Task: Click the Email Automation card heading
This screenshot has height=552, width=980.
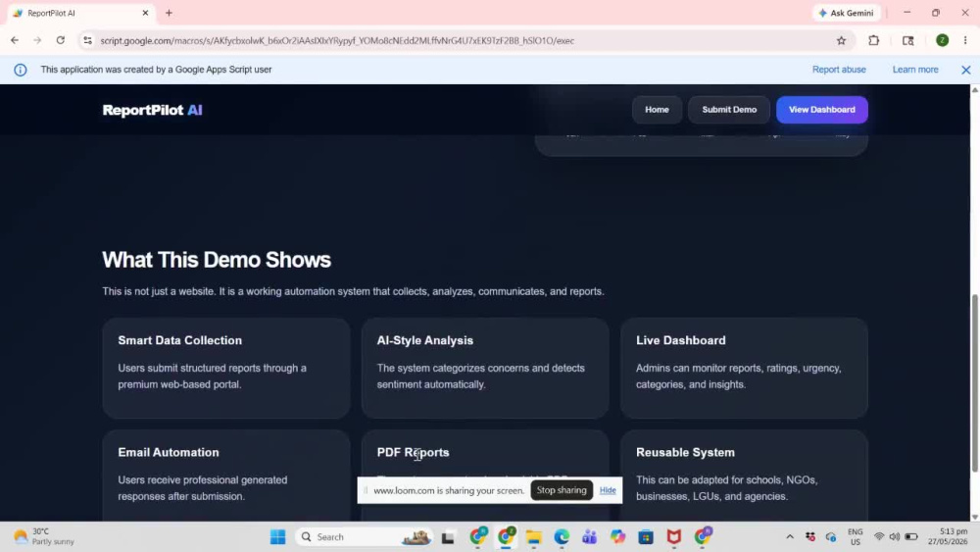Action: point(169,452)
